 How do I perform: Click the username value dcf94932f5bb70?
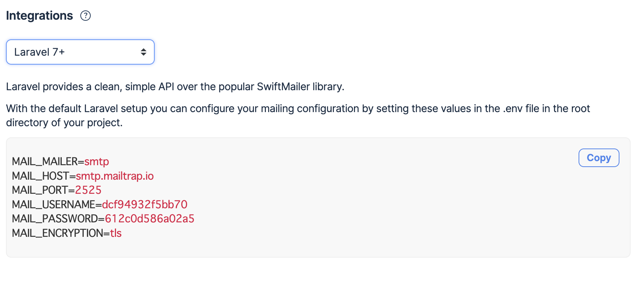(145, 205)
